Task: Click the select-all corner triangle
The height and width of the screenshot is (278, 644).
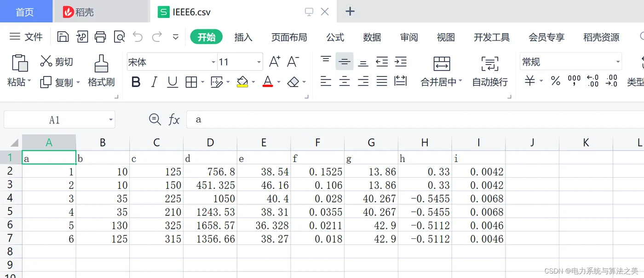Action: (14, 143)
